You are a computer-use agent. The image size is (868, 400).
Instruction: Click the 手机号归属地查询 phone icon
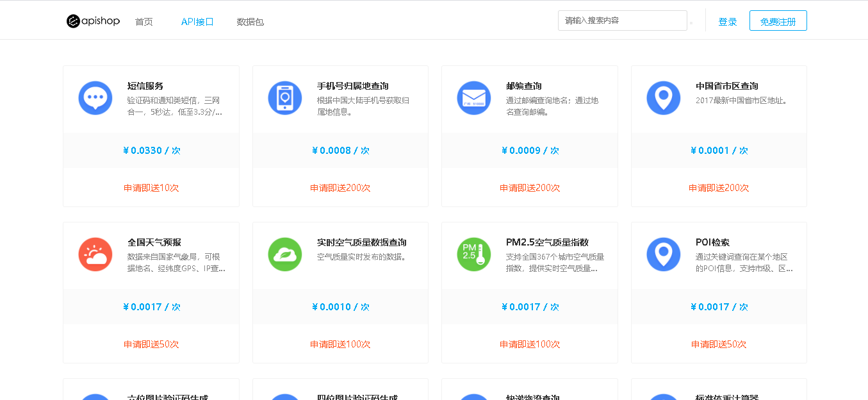pyautogui.click(x=285, y=98)
